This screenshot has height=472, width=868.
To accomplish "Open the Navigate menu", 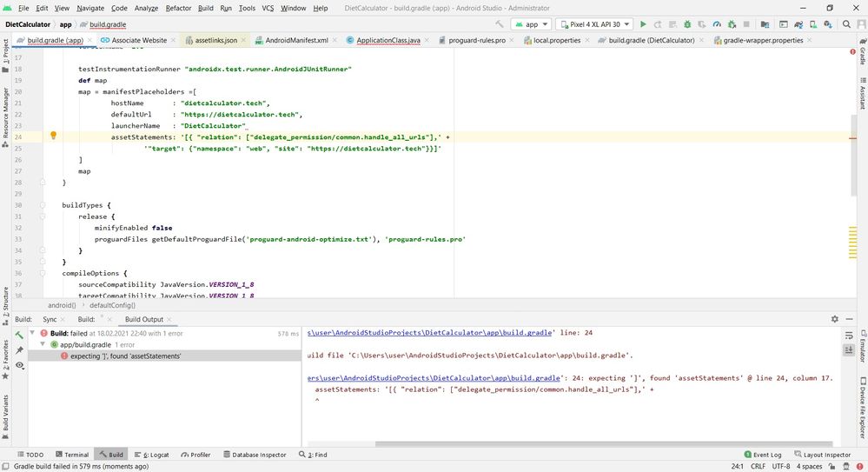I will click(90, 9).
